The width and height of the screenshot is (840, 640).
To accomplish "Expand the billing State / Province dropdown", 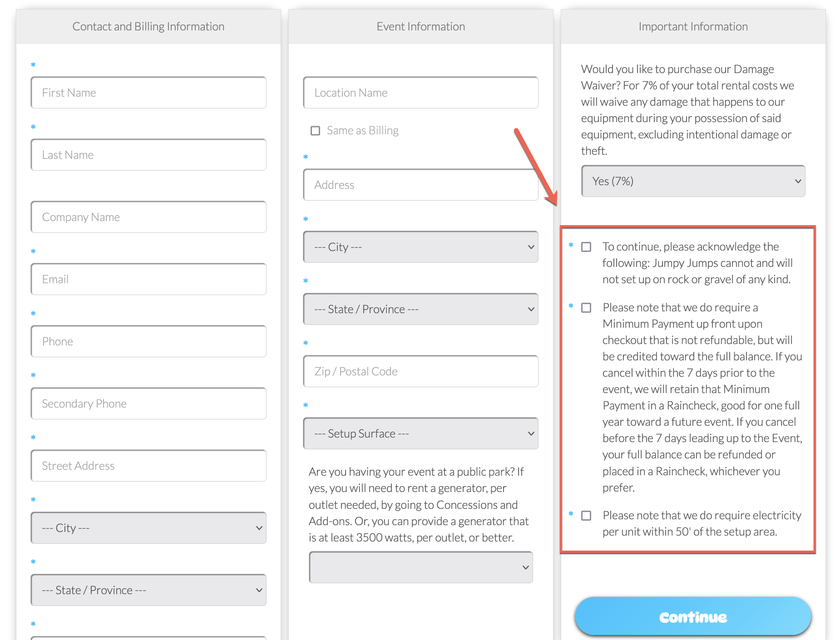I will [148, 590].
